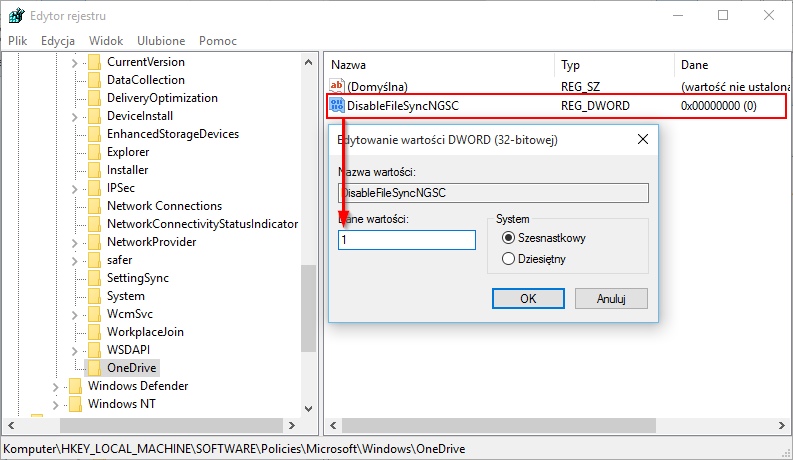Expand the Windows Defender key

click(x=56, y=387)
